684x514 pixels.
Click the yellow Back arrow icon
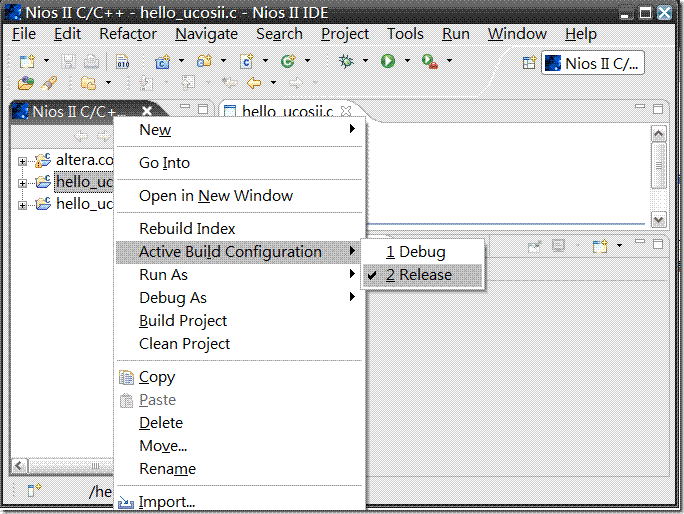[x=254, y=82]
